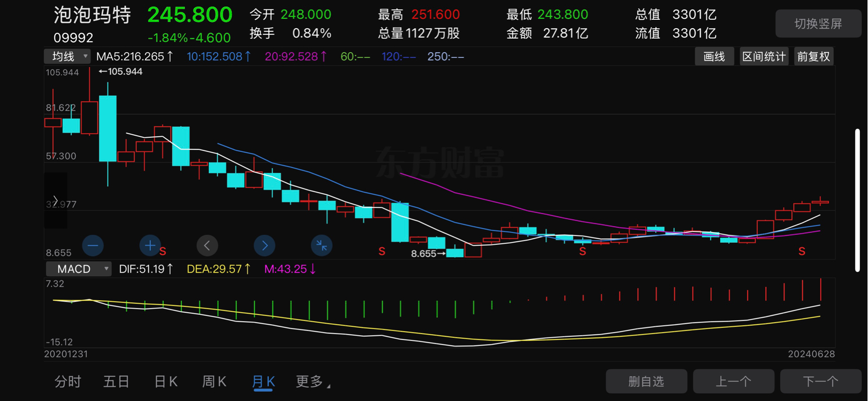868x401 pixels.
Task: Open the 均线 indicator dropdown
Action: (x=68, y=56)
